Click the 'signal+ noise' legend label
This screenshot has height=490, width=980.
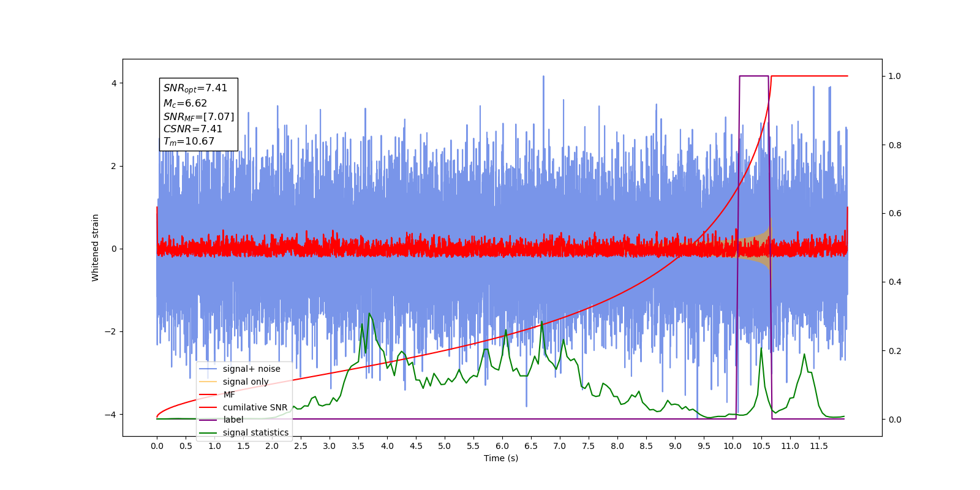point(251,369)
